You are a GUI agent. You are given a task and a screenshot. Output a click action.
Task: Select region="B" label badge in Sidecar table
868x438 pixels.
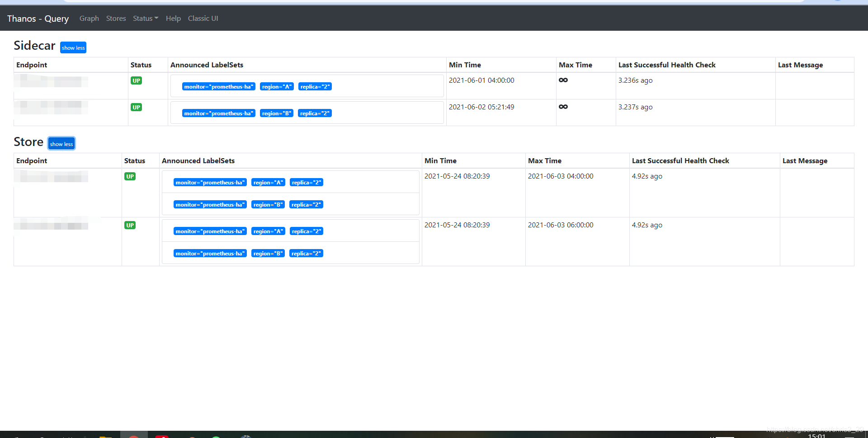pos(277,113)
